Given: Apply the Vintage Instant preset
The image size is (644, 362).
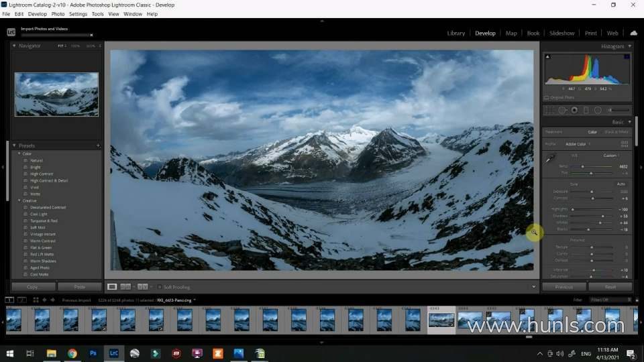Looking at the screenshot, I should [x=44, y=234].
